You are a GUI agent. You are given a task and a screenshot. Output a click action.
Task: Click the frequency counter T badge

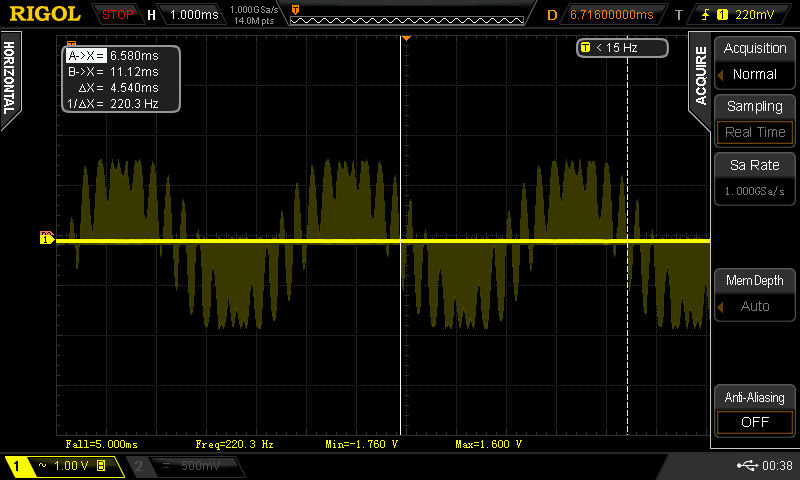pos(585,47)
